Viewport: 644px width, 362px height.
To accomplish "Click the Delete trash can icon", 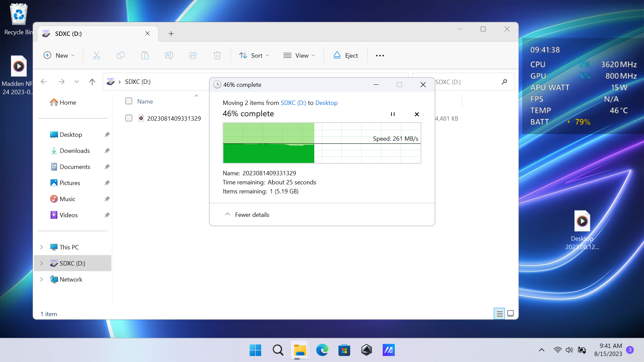I will pyautogui.click(x=217, y=55).
